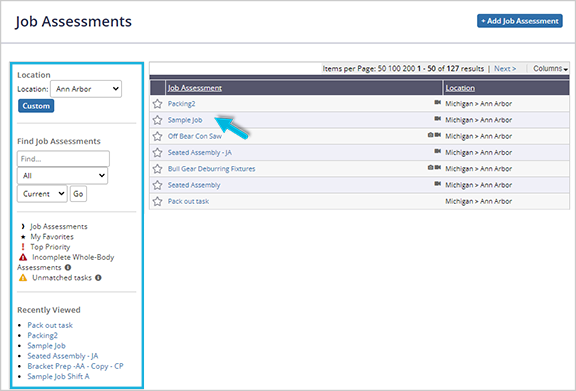Click the Add Job Assessment button
This screenshot has width=576, height=391.
(520, 21)
